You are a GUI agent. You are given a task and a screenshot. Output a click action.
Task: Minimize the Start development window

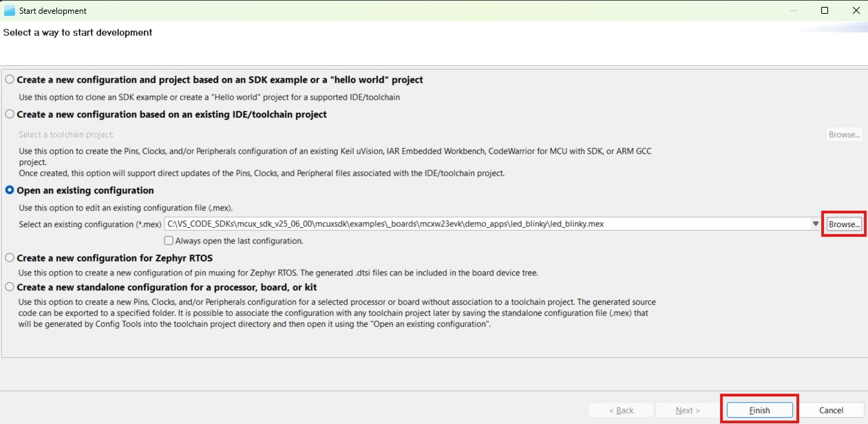[793, 10]
